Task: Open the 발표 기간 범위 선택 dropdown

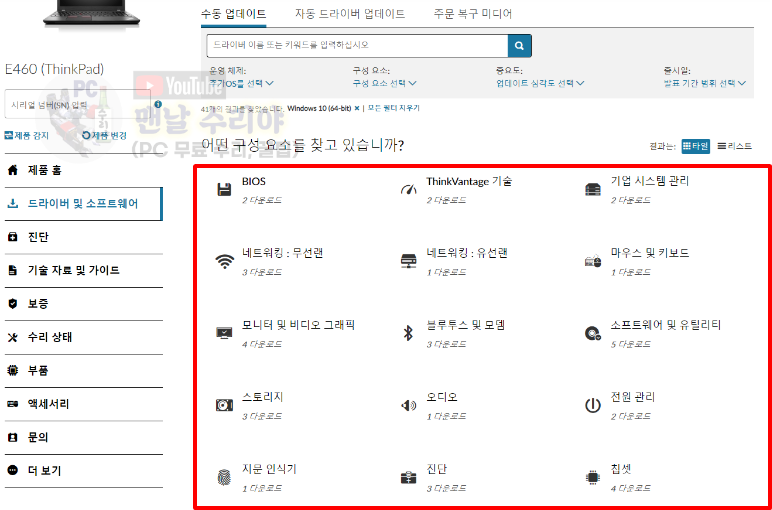Action: pyautogui.click(x=705, y=83)
